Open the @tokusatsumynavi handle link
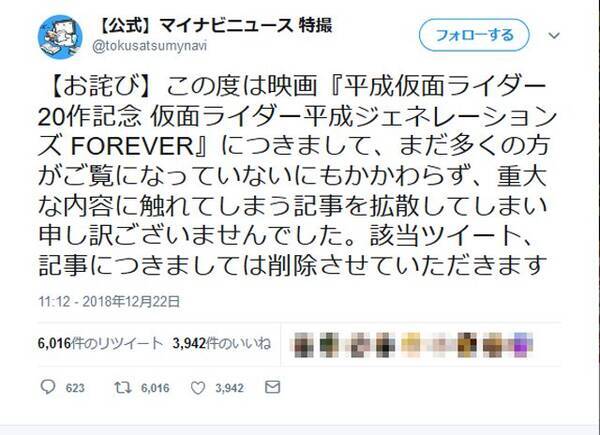This screenshot has width=600, height=435. click(x=150, y=46)
